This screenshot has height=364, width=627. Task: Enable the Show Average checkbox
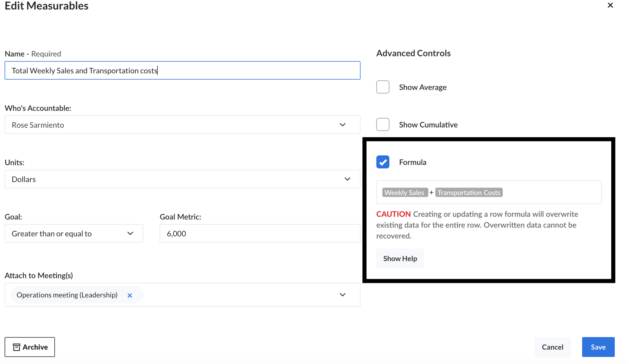[x=383, y=87]
